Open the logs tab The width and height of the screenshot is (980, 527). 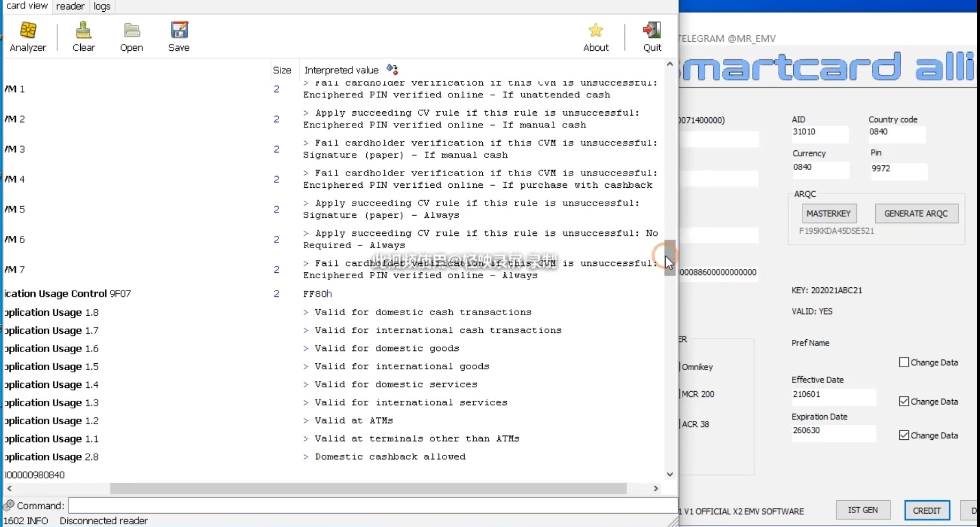click(x=102, y=6)
